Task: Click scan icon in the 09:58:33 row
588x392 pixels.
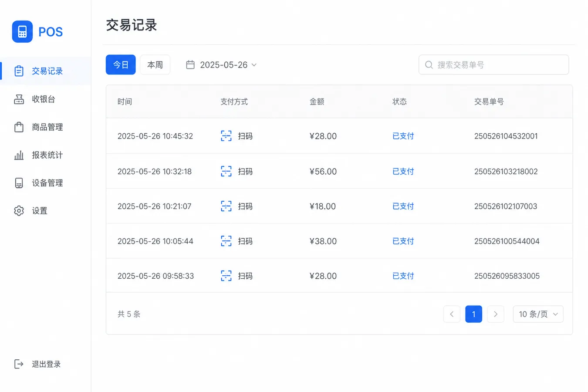Action: click(x=226, y=276)
